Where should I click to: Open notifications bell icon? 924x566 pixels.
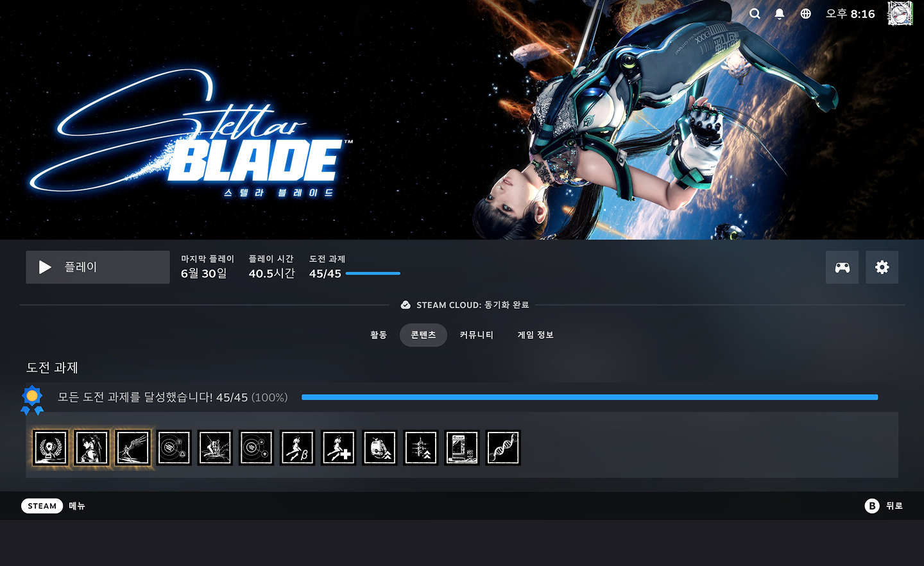point(780,13)
